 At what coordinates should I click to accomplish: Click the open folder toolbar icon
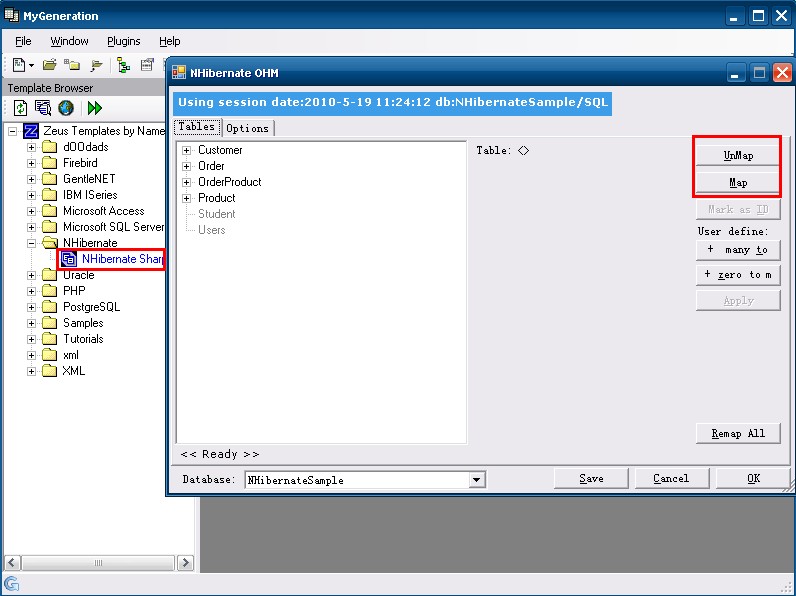tap(49, 65)
